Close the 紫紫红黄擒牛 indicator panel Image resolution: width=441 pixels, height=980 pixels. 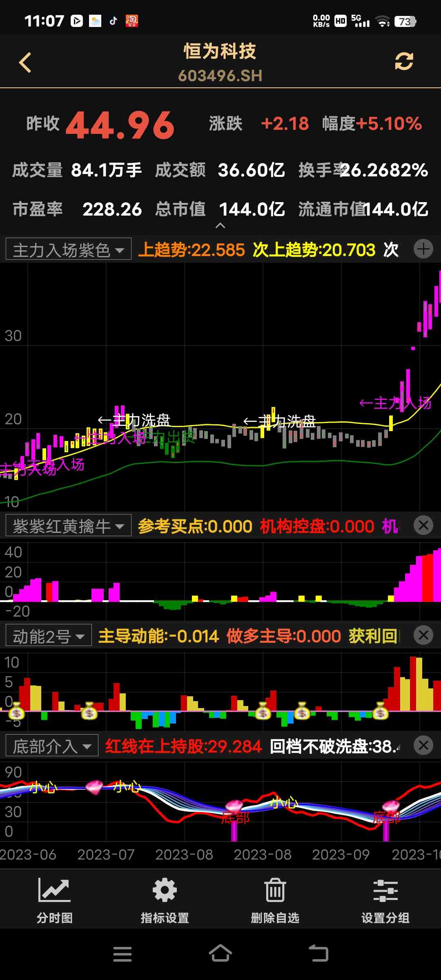423,526
